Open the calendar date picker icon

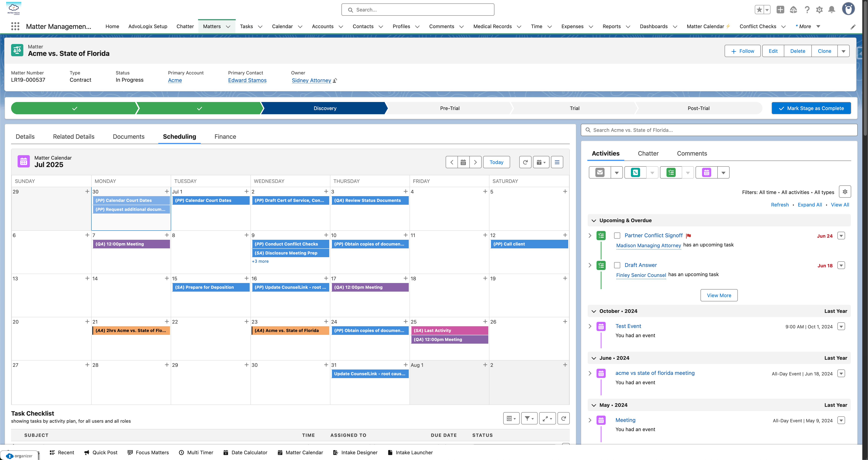(x=463, y=162)
